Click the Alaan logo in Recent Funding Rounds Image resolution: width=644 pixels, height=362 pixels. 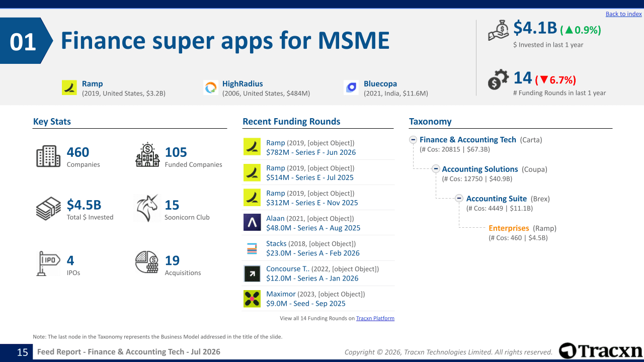tap(252, 222)
